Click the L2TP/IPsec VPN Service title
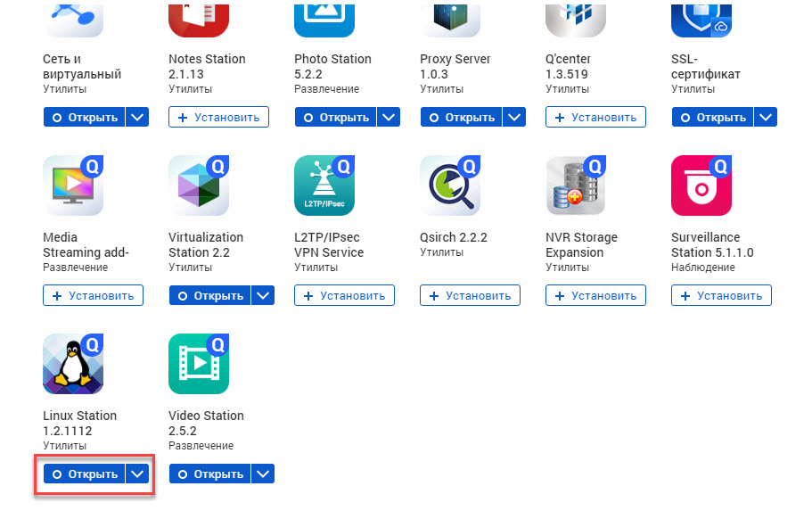 click(329, 244)
